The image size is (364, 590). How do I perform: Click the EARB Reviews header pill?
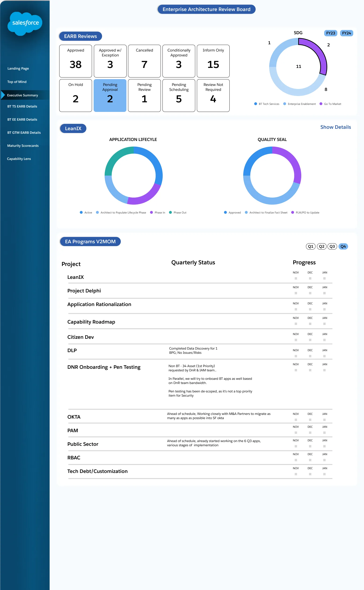point(80,36)
